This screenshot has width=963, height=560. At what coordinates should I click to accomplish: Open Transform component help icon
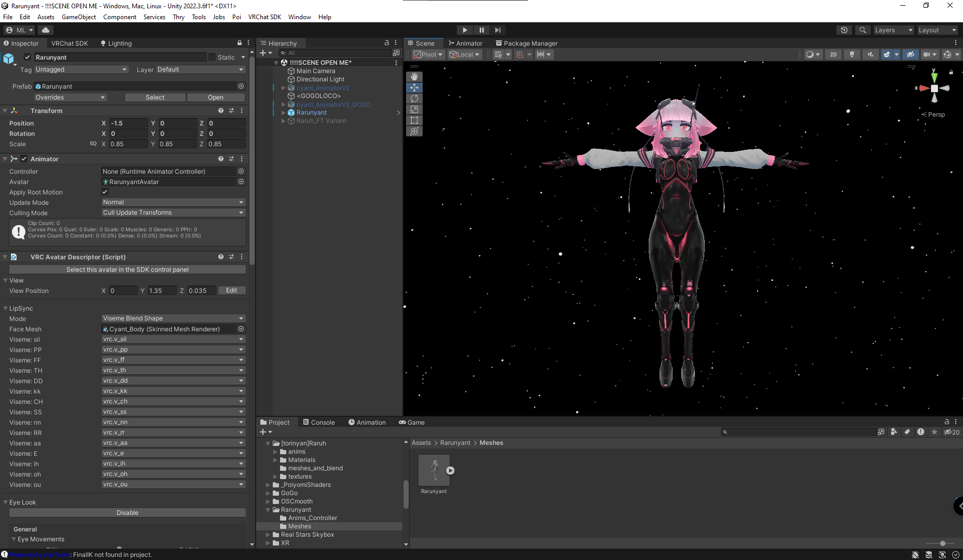221,110
